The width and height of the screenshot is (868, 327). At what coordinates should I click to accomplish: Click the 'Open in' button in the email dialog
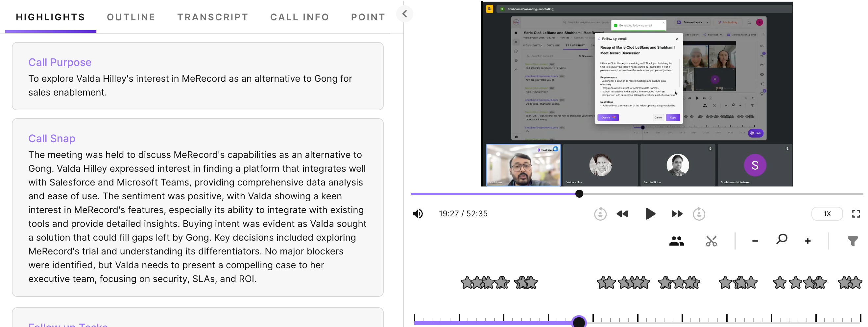(608, 118)
